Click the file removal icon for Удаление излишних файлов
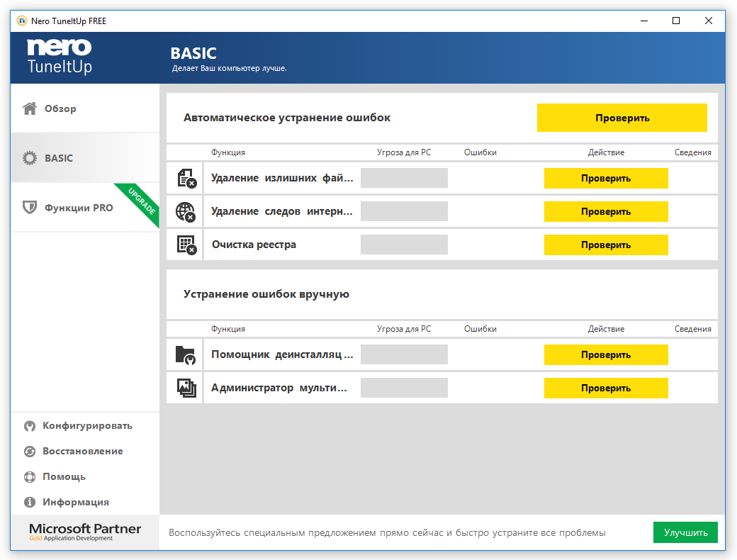The image size is (737, 560). point(186,178)
